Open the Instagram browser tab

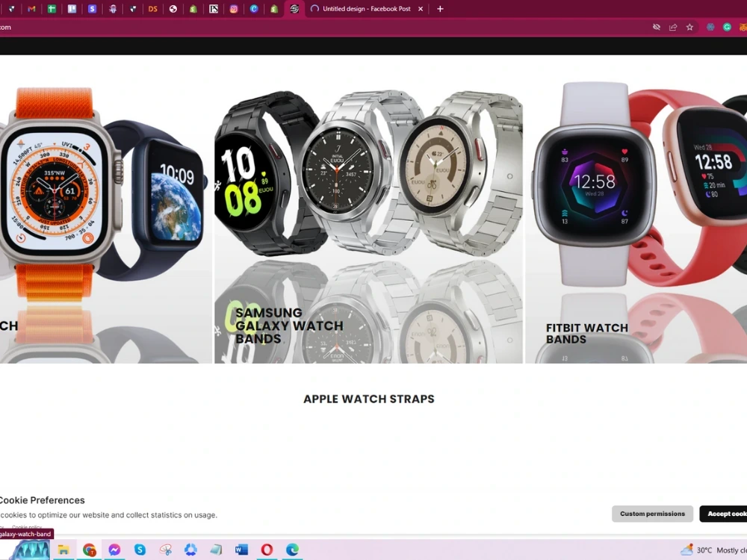(x=233, y=8)
